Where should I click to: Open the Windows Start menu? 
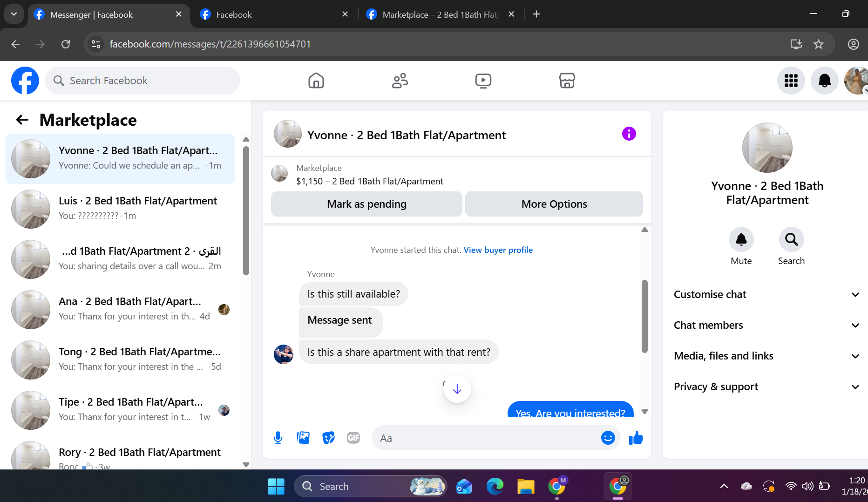pos(276,486)
